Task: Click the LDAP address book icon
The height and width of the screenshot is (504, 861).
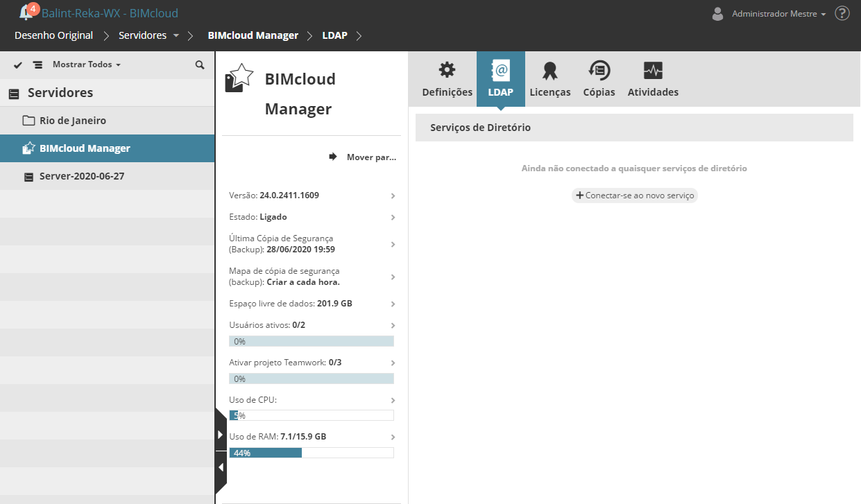Action: (501, 69)
